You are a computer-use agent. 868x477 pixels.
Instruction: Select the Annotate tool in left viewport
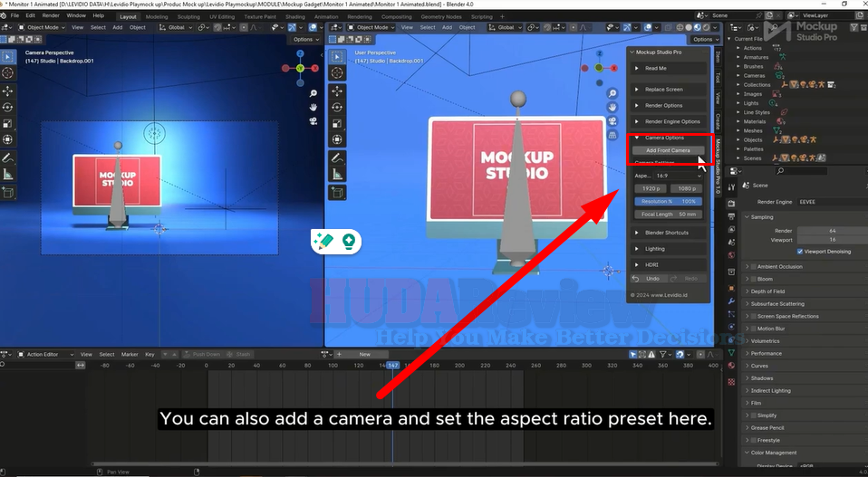coord(8,158)
